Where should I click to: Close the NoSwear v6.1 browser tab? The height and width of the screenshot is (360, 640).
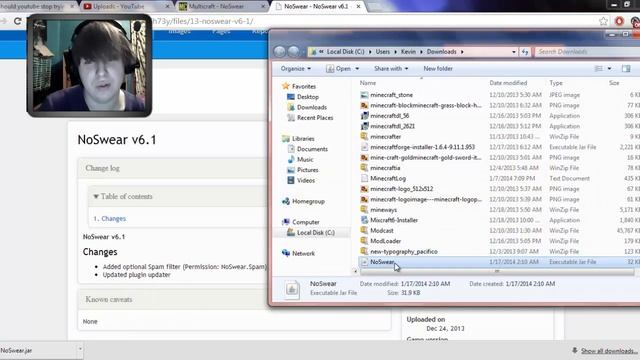pos(358,7)
